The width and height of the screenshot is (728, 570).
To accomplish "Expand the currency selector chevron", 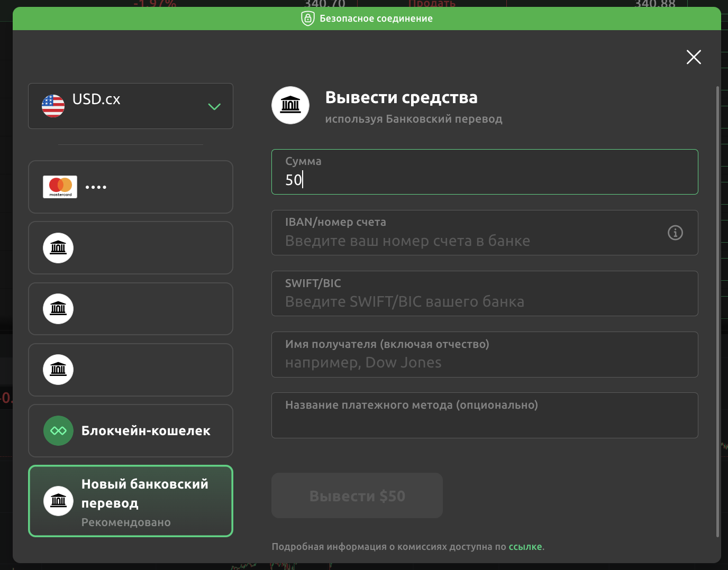I will (214, 106).
